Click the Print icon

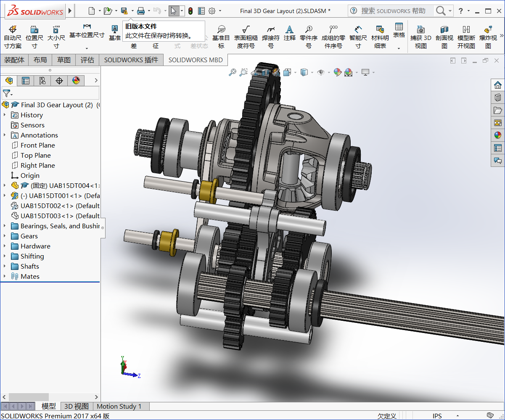(x=141, y=11)
